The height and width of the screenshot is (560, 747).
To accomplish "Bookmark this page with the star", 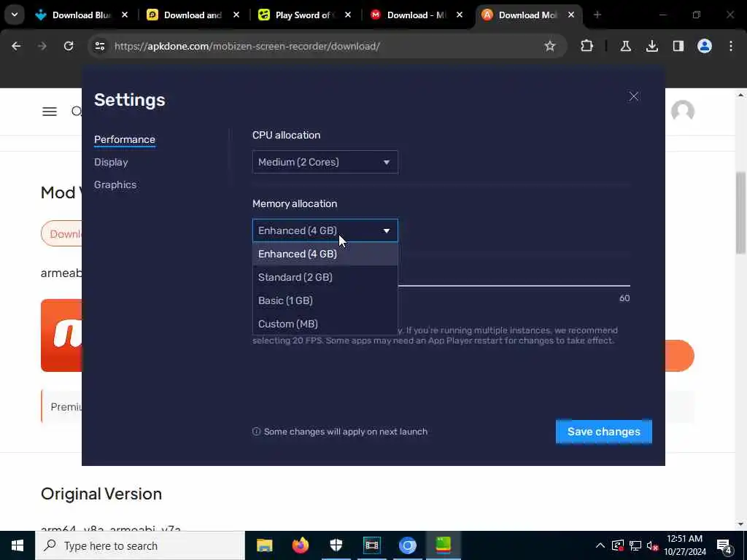I will (550, 46).
